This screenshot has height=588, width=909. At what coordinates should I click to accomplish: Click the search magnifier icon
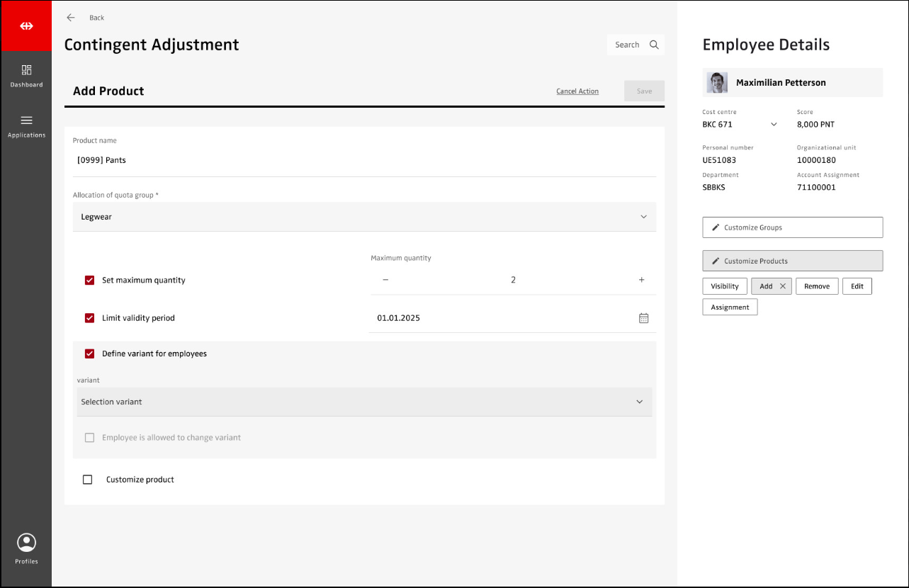[x=654, y=45]
